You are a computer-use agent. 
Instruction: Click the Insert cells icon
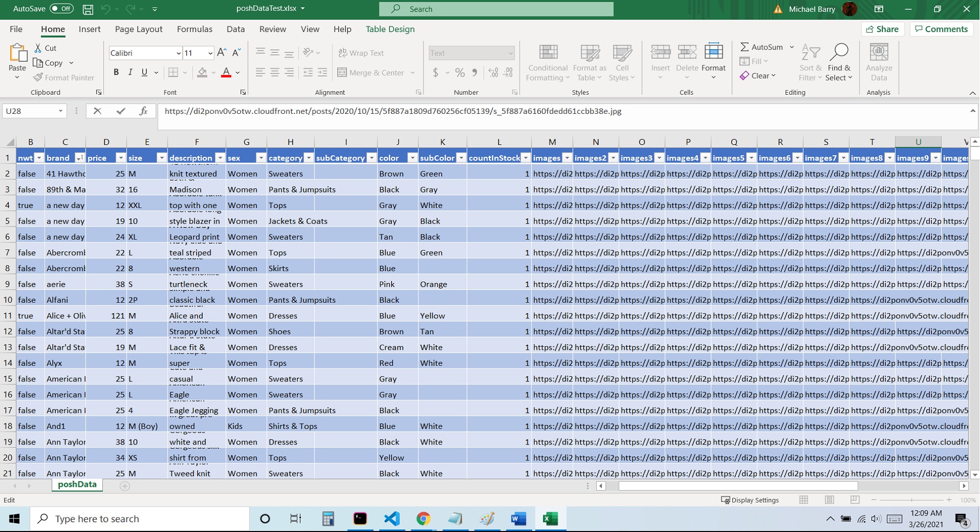click(x=660, y=52)
